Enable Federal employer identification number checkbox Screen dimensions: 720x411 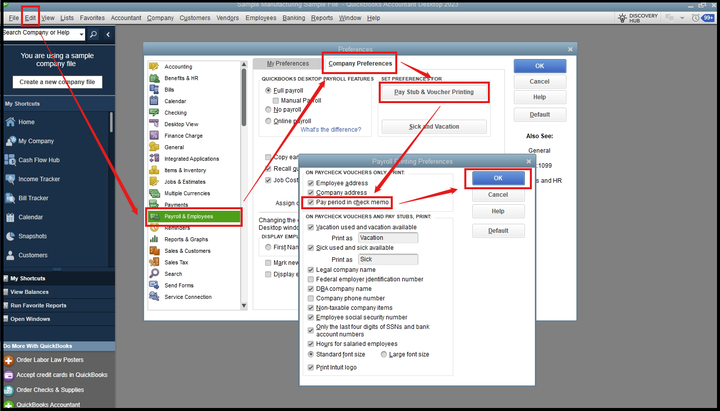coord(311,279)
